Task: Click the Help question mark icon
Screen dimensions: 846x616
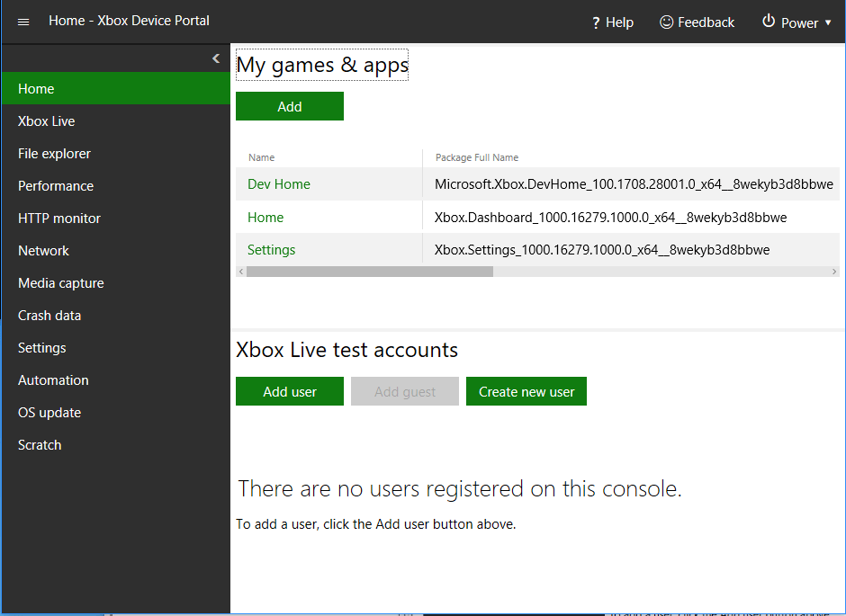Action: (x=596, y=22)
